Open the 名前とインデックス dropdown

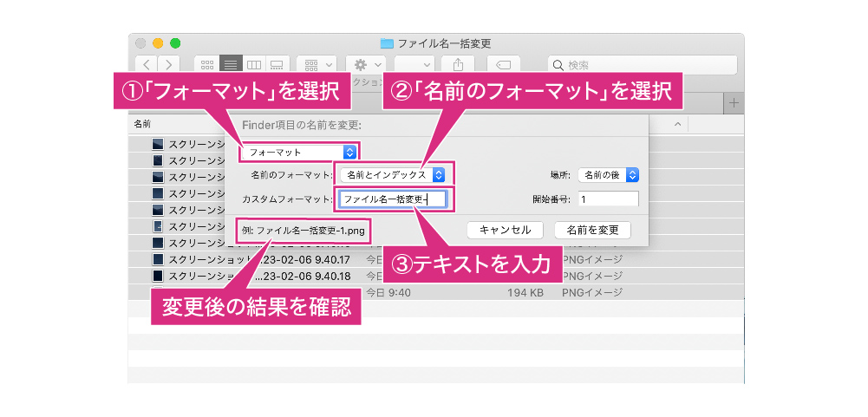(x=393, y=175)
